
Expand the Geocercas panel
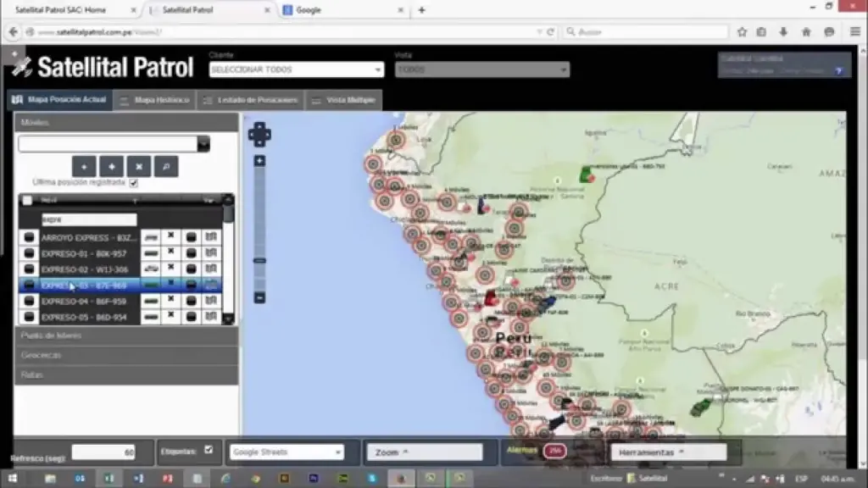126,355
